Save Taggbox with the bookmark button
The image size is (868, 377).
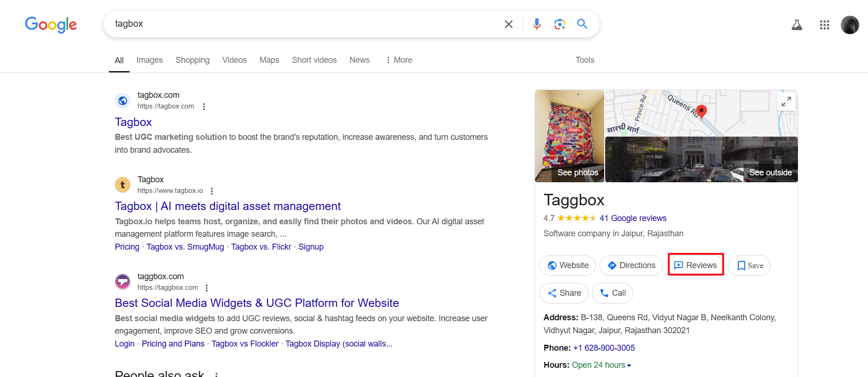749,265
